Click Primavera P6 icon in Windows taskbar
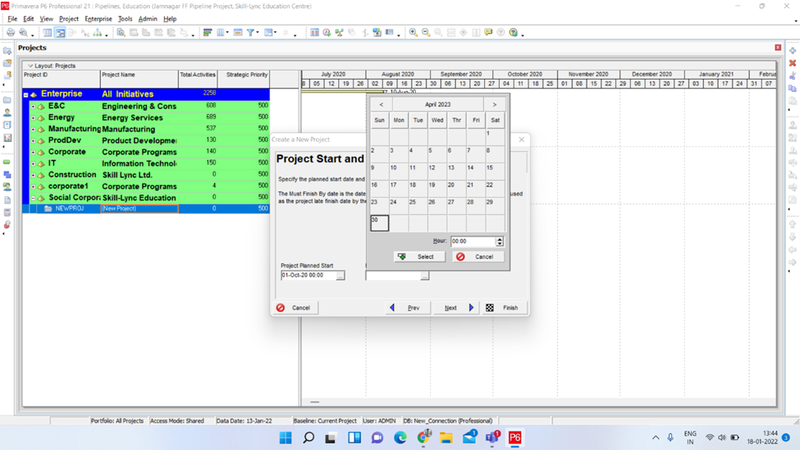 [x=515, y=437]
